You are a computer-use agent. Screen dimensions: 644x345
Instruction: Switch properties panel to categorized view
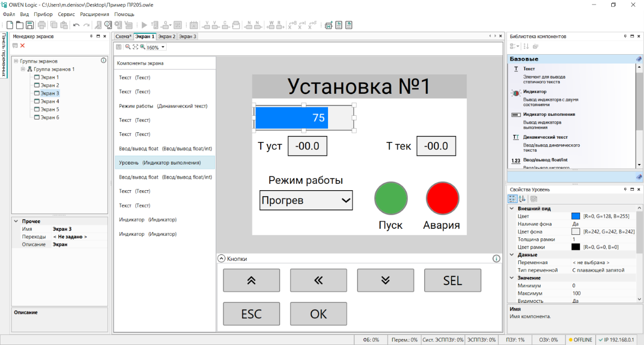pos(512,199)
